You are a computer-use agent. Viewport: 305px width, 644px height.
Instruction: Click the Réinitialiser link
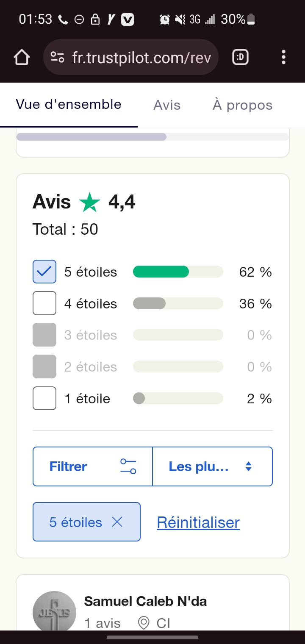pos(198,522)
